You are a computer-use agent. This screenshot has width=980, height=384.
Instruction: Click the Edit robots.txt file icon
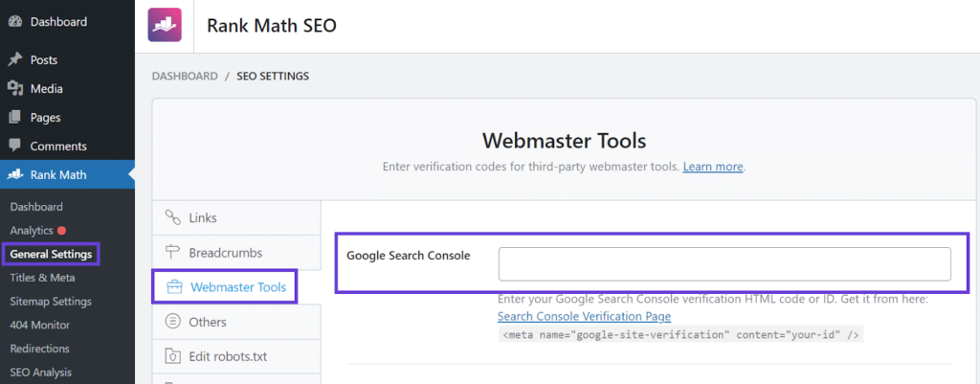click(173, 356)
